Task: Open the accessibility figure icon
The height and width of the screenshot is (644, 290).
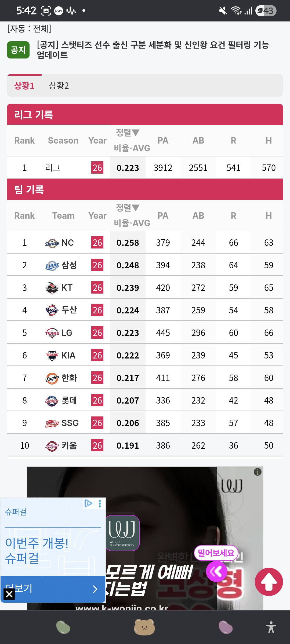Action: point(271,627)
